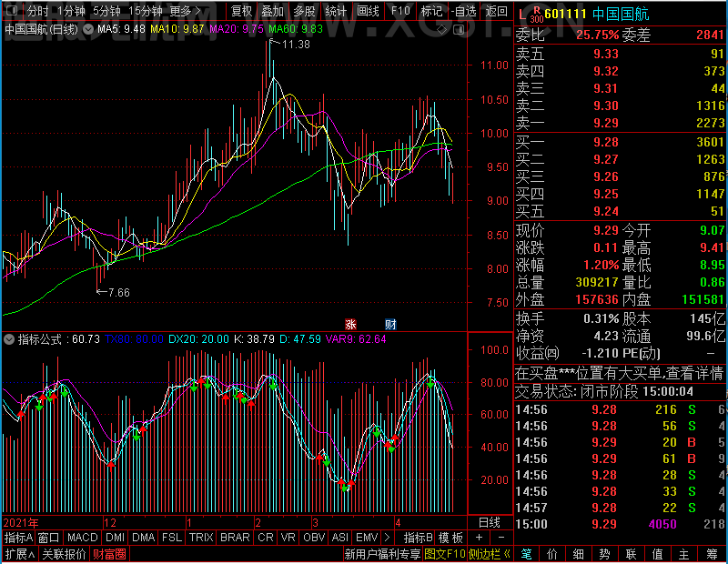Select the 细 tab in the sidebar
728x564 pixels.
578,554
